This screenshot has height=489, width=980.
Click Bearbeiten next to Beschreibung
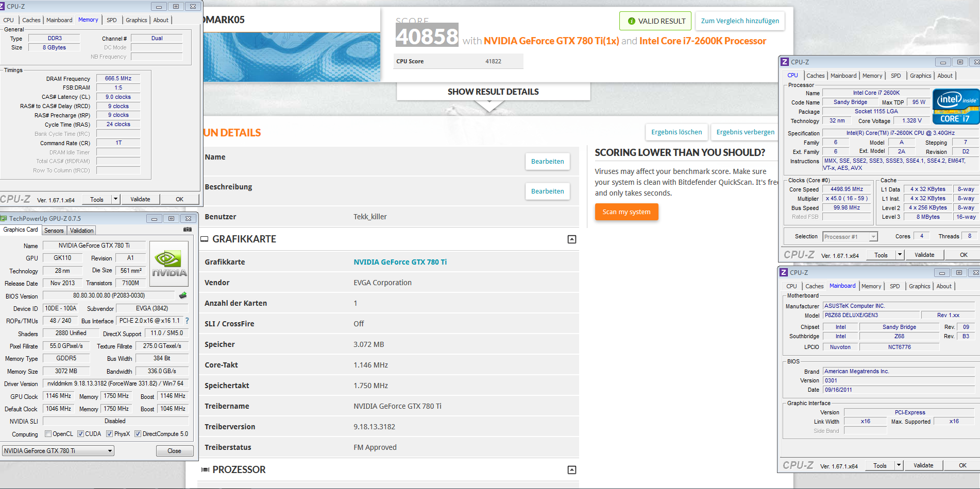coord(547,191)
